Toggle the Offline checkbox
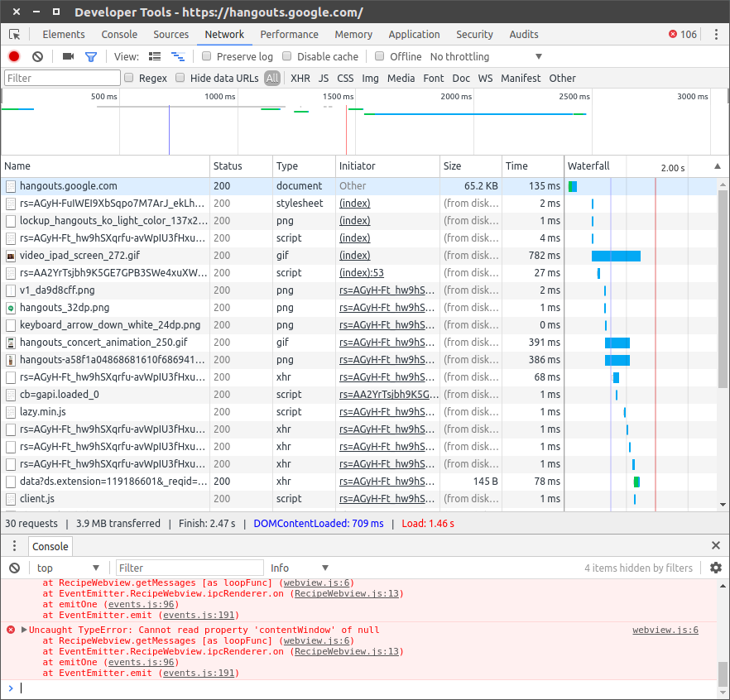 coord(379,56)
